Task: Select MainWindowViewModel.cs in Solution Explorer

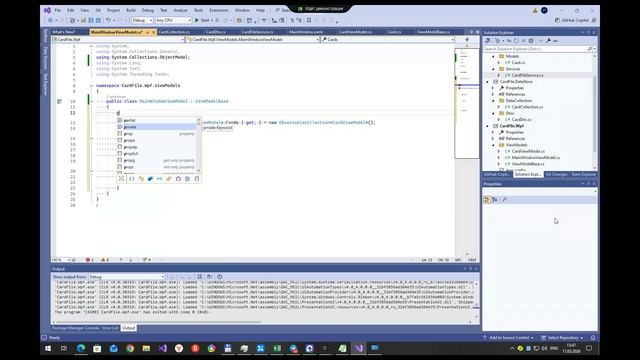Action: [536, 158]
